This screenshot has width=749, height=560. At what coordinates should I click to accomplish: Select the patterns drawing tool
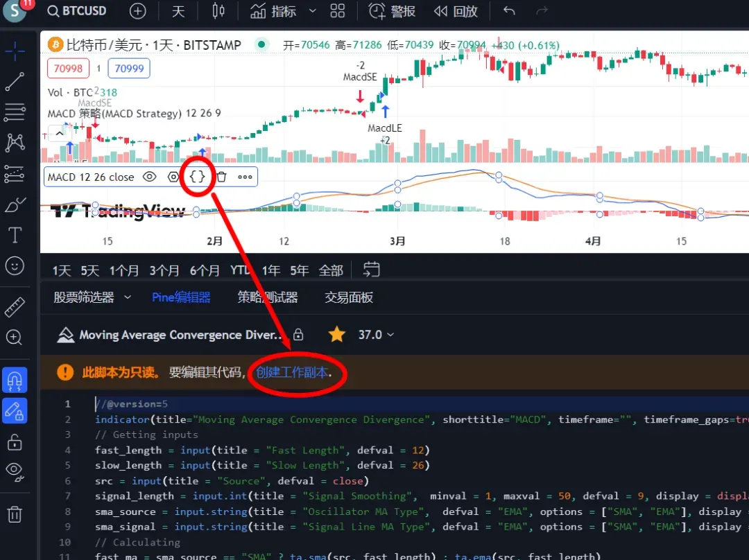(15, 142)
